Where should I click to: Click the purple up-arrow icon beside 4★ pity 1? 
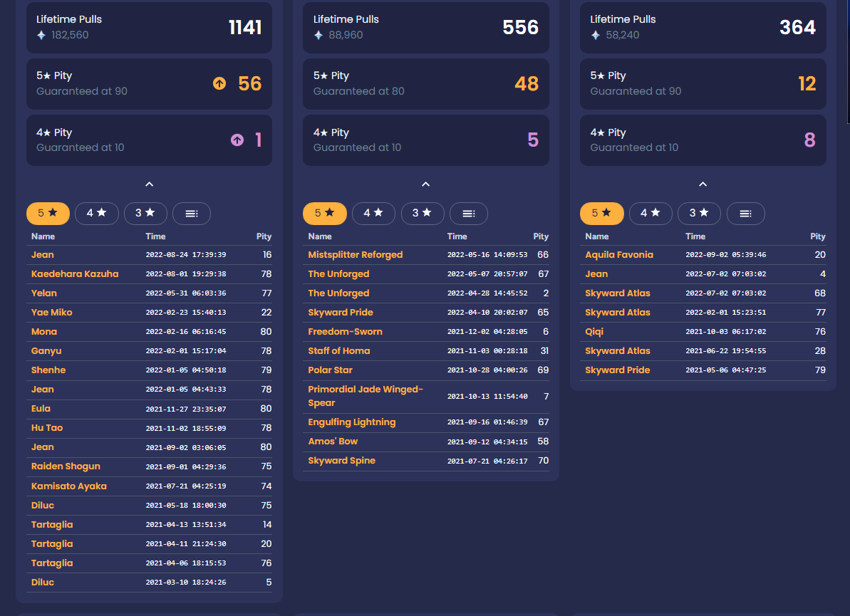[x=237, y=140]
